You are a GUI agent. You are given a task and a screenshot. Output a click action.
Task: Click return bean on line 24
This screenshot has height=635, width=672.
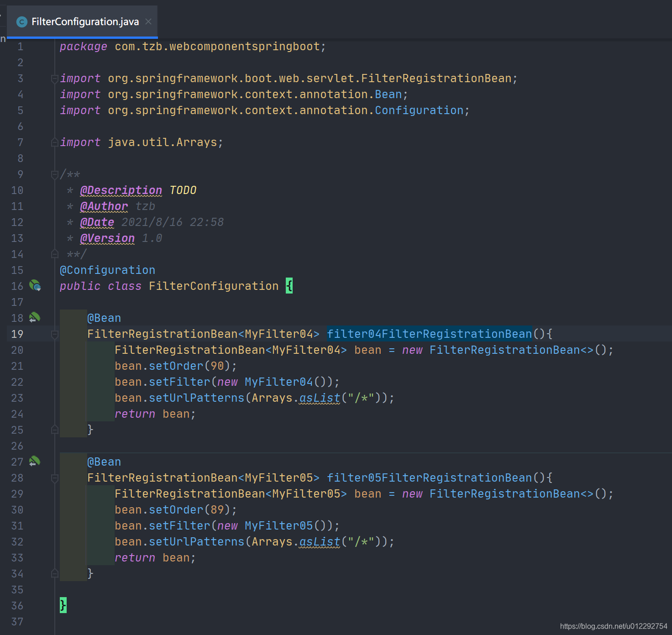[x=152, y=414]
